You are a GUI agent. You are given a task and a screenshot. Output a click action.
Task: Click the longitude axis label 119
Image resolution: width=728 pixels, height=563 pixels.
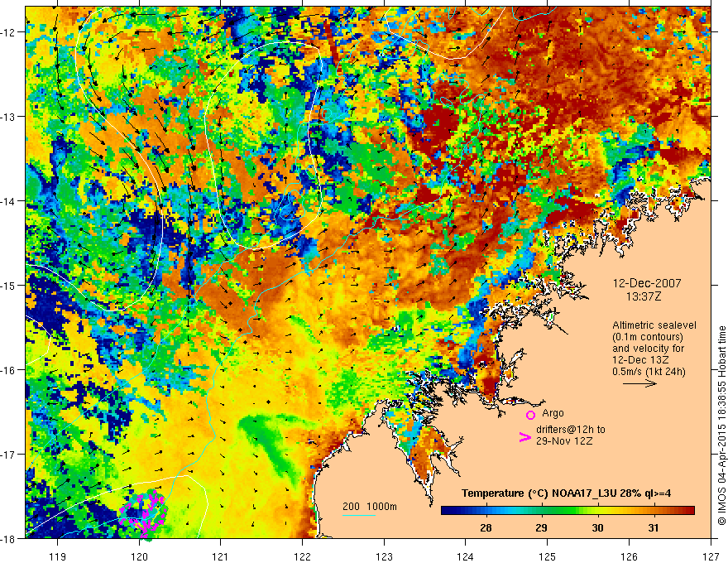pyautogui.click(x=58, y=556)
